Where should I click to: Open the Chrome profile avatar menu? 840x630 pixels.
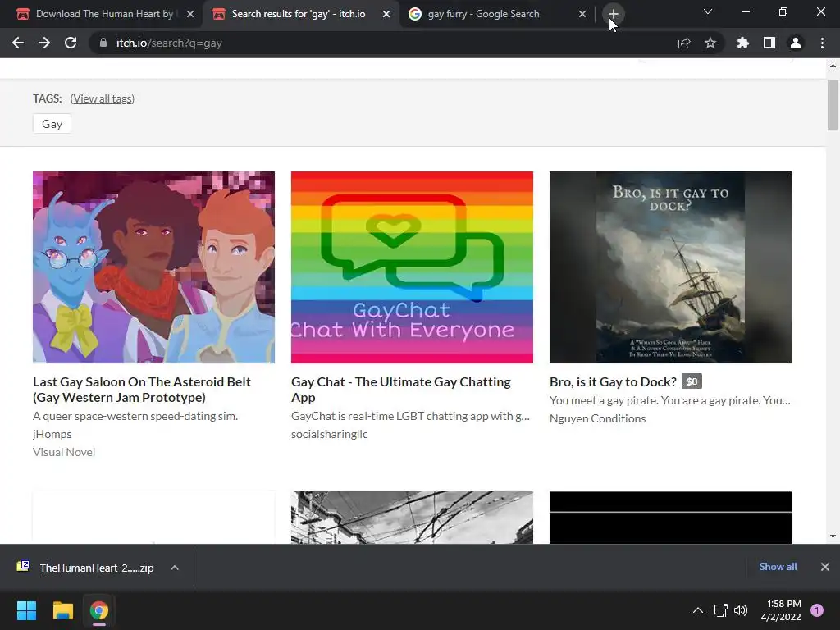tap(796, 43)
